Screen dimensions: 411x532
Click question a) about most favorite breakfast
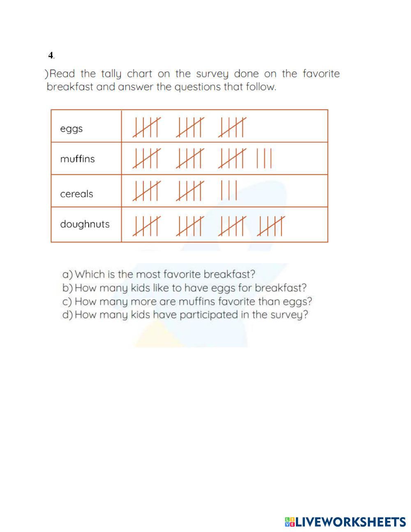[159, 274]
